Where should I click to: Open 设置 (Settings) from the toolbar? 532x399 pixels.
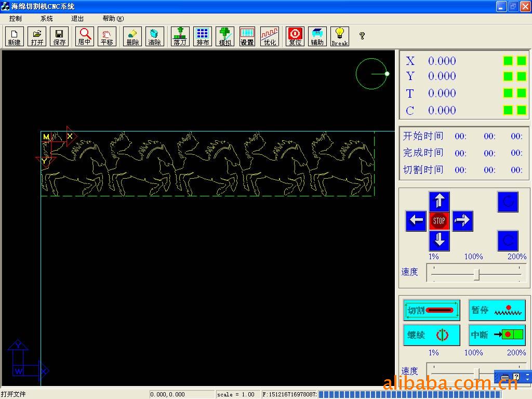coord(247,36)
